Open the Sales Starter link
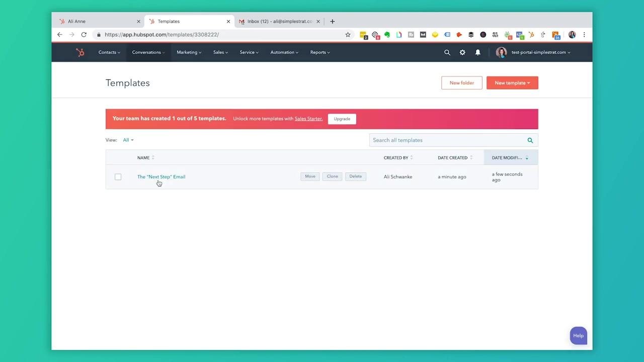The image size is (644, 362). (x=308, y=119)
